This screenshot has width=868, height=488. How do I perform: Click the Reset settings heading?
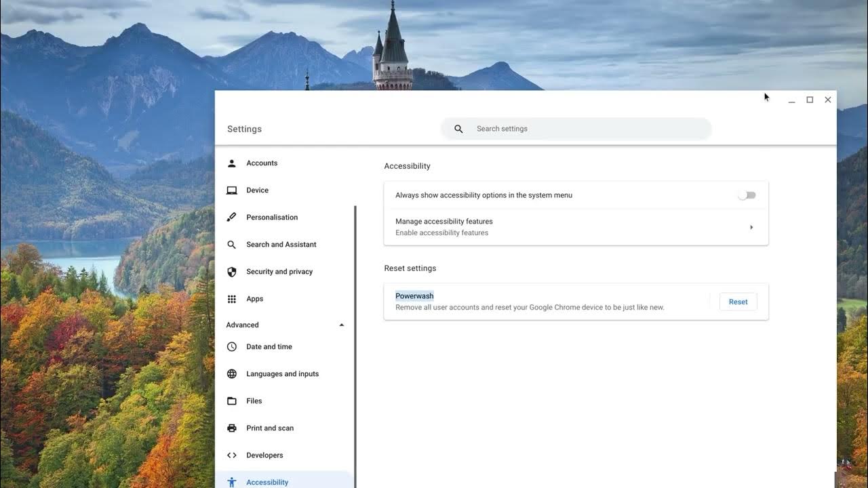(x=410, y=268)
